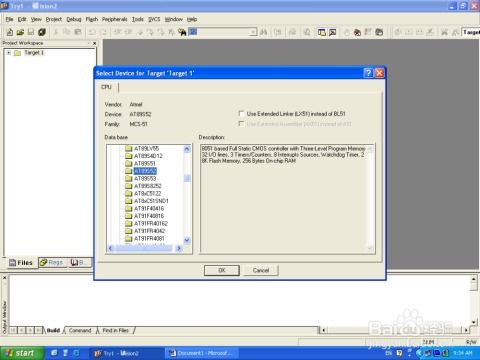Open the Debug menu
This screenshot has width=480, height=360.
(74, 19)
